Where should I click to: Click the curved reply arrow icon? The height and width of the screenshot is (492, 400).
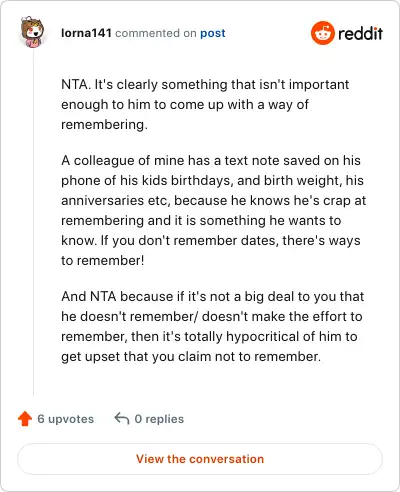coord(122,419)
